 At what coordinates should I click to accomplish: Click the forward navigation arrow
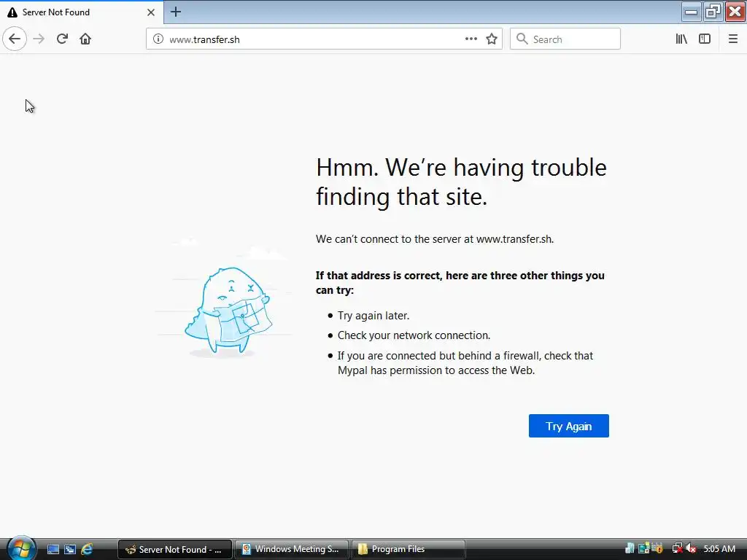coord(39,39)
